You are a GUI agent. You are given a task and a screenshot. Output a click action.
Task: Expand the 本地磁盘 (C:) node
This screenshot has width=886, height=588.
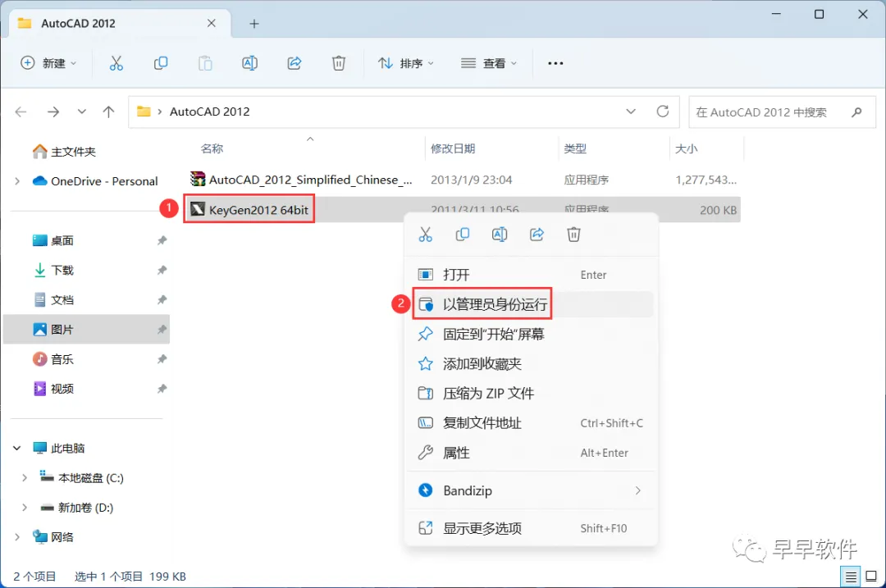point(25,478)
